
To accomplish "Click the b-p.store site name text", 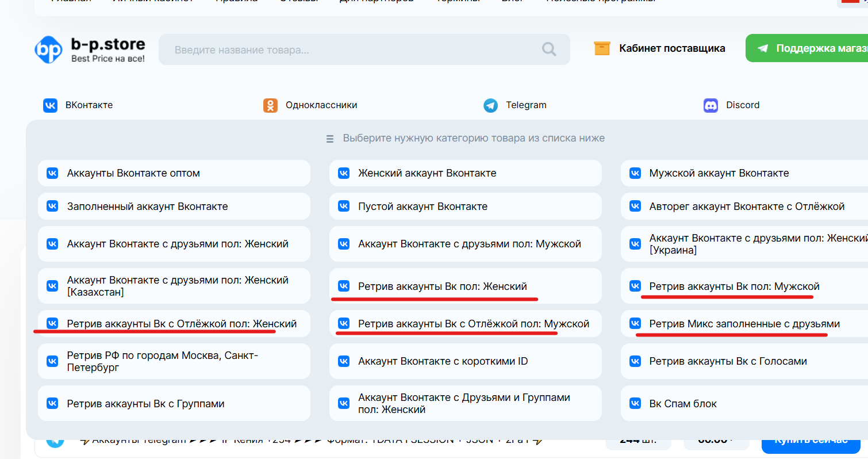I will coord(108,44).
